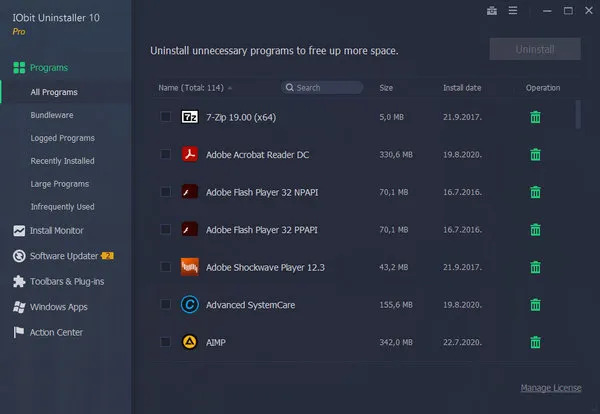
Task: Tick checkbox for Adobe Flash Player 32 PPAPI
Action: click(165, 229)
